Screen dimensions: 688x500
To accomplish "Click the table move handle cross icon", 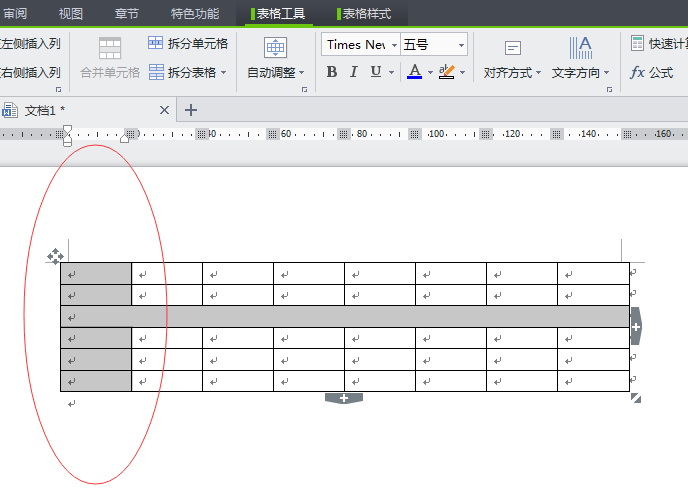I will coord(55,256).
